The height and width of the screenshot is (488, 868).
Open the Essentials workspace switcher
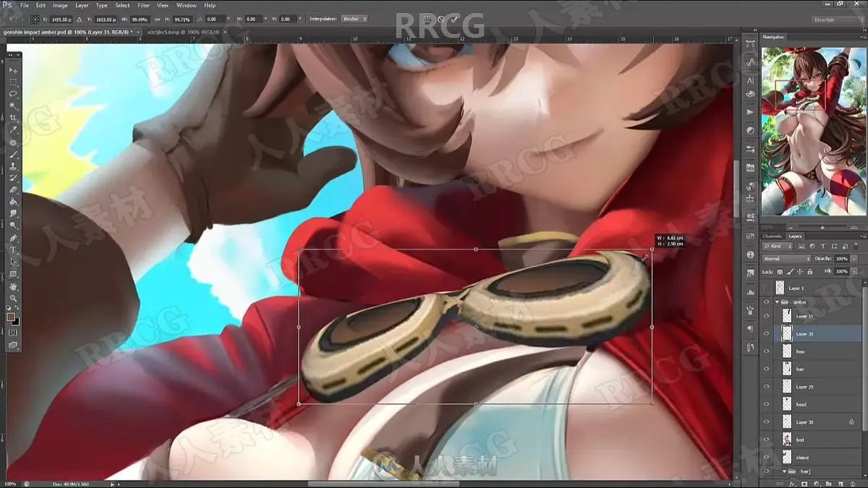(x=837, y=20)
